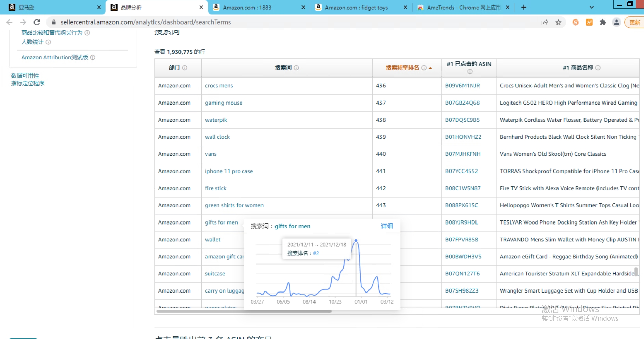Switch to Amazon.com fidget toys tab

click(356, 7)
